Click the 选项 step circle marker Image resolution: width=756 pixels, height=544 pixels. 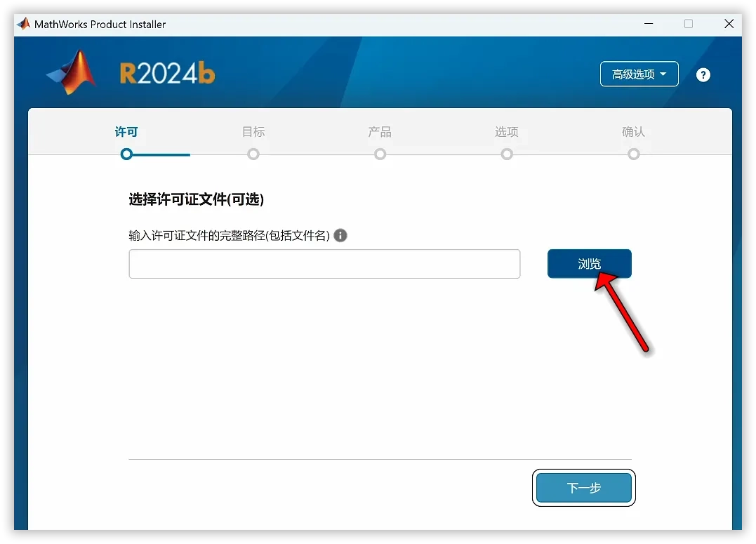(507, 154)
